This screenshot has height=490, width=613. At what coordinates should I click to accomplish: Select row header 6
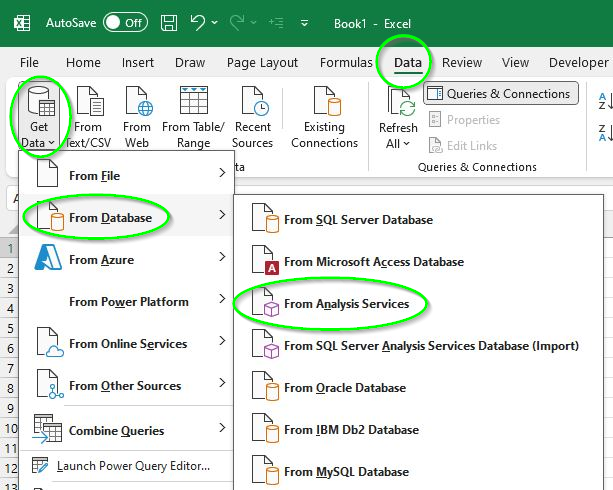point(10,348)
